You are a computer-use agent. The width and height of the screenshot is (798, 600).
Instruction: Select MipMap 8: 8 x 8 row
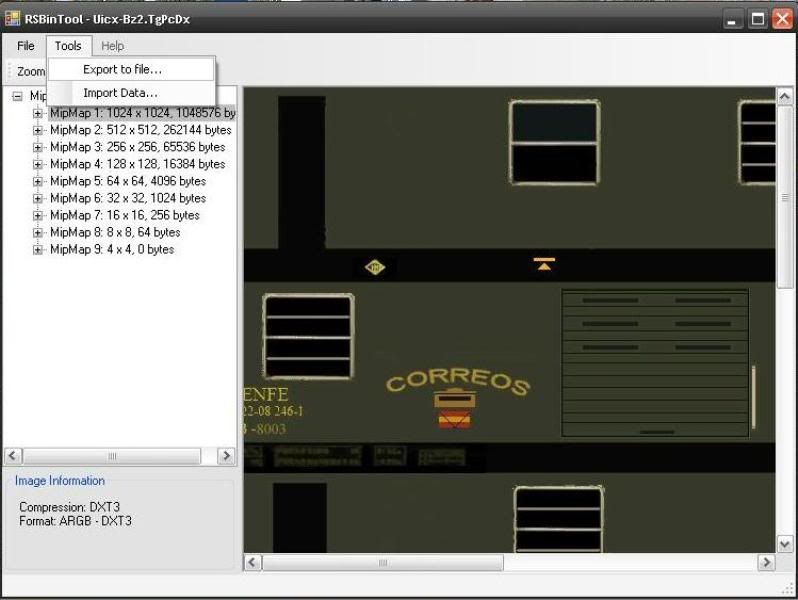[x=115, y=233]
